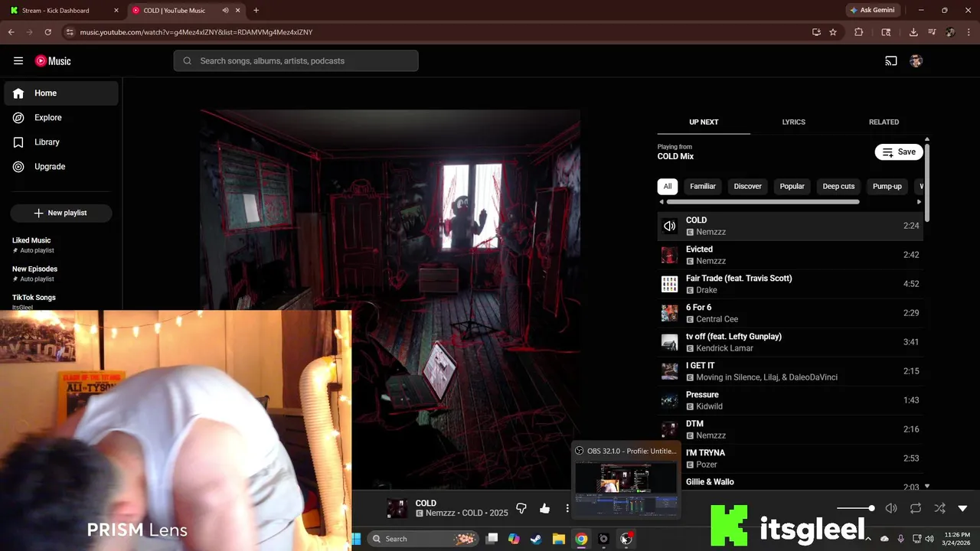The height and width of the screenshot is (551, 980).
Task: Open Chrome three-dot menu
Action: click(969, 32)
